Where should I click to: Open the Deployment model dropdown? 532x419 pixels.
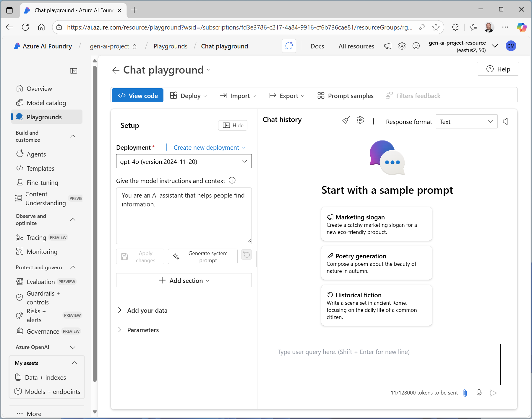coord(184,162)
